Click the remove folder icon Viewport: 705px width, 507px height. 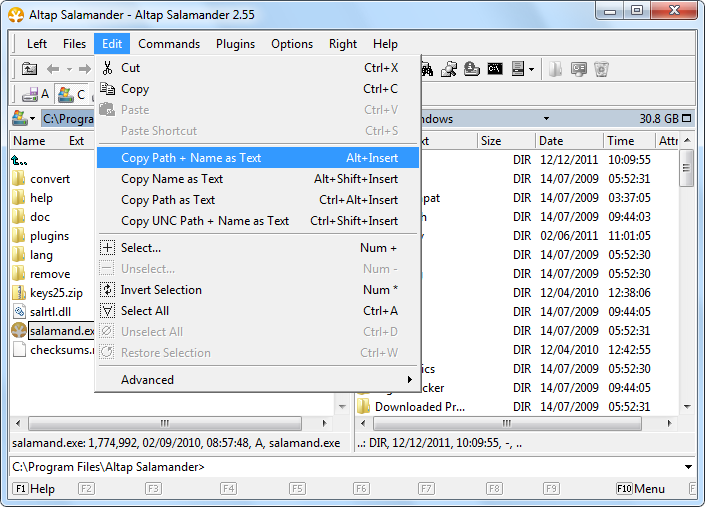click(18, 273)
